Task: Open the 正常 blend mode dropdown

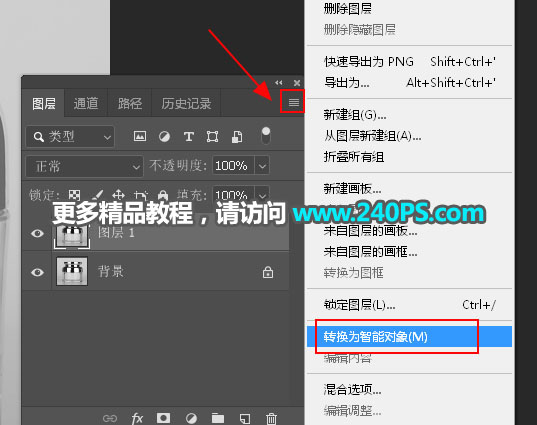Action: point(85,166)
